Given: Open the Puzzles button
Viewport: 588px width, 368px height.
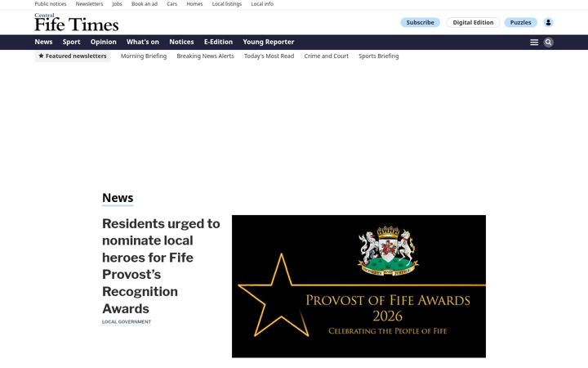Looking at the screenshot, I should [x=520, y=23].
